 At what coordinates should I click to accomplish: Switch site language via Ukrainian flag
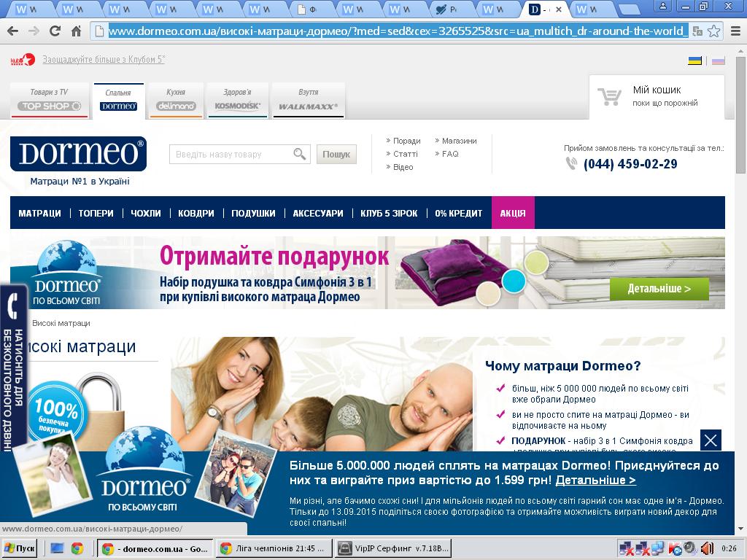click(x=695, y=61)
